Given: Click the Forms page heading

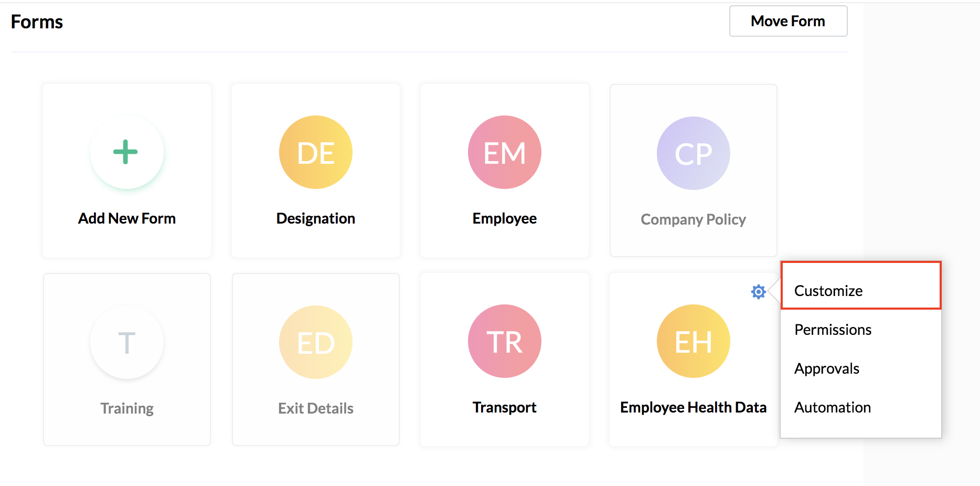Looking at the screenshot, I should (37, 22).
